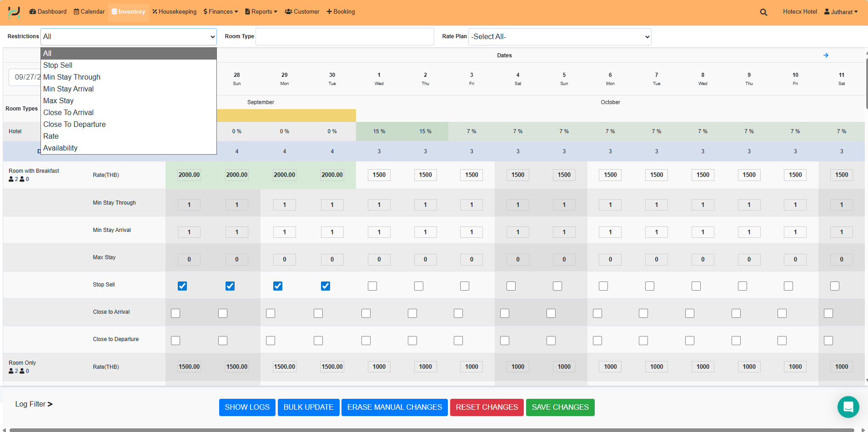The image size is (868, 432).
Task: Open the chat support bubble icon
Action: click(848, 407)
